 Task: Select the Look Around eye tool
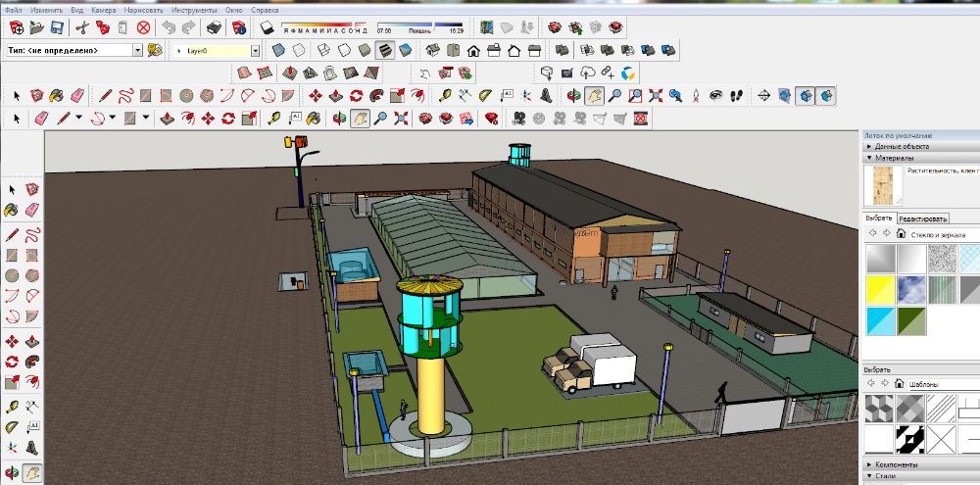coord(716,96)
